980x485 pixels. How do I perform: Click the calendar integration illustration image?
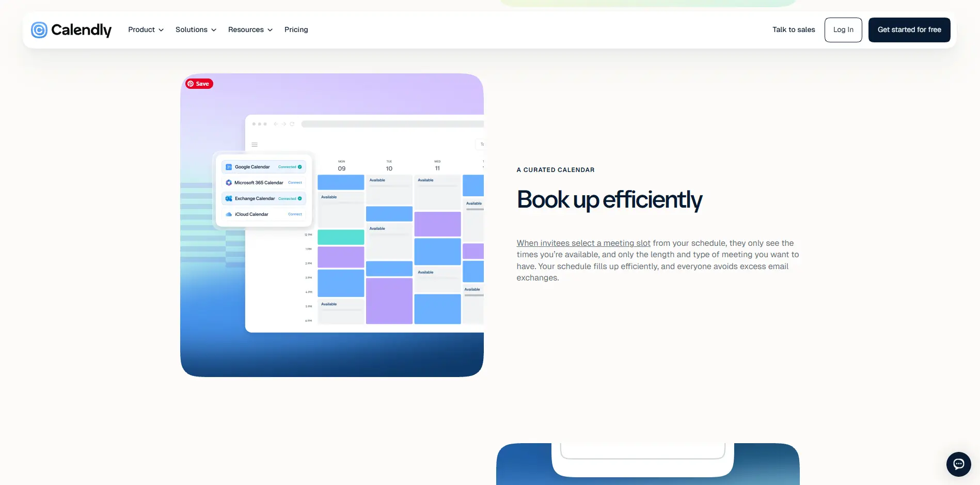coord(332,225)
